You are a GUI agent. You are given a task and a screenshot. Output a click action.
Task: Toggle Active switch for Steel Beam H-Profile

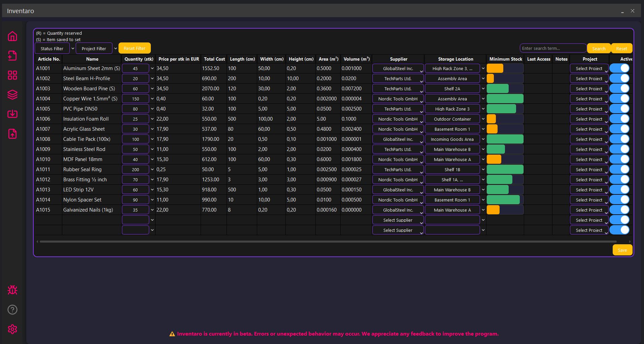click(620, 78)
